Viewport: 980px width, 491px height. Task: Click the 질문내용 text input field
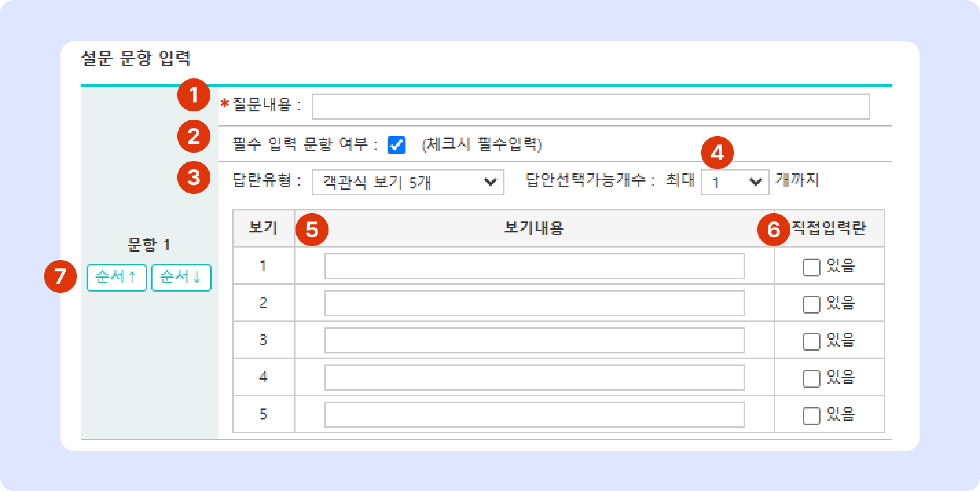[x=590, y=107]
